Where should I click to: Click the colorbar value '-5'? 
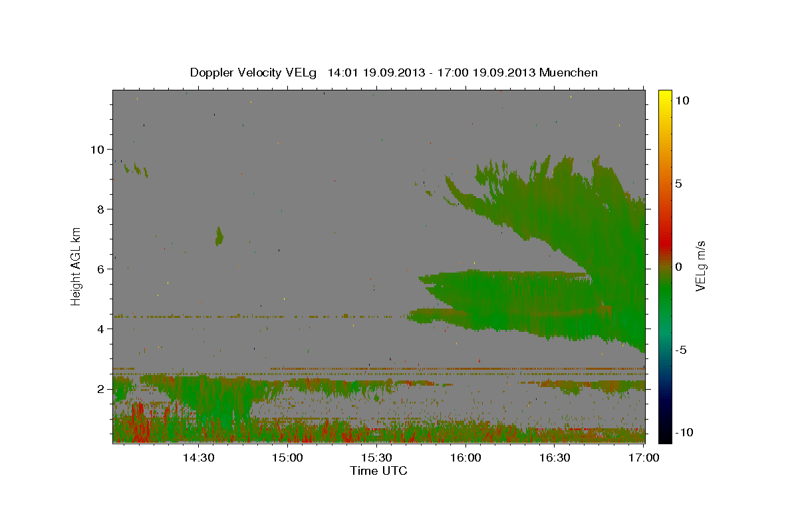click(680, 350)
